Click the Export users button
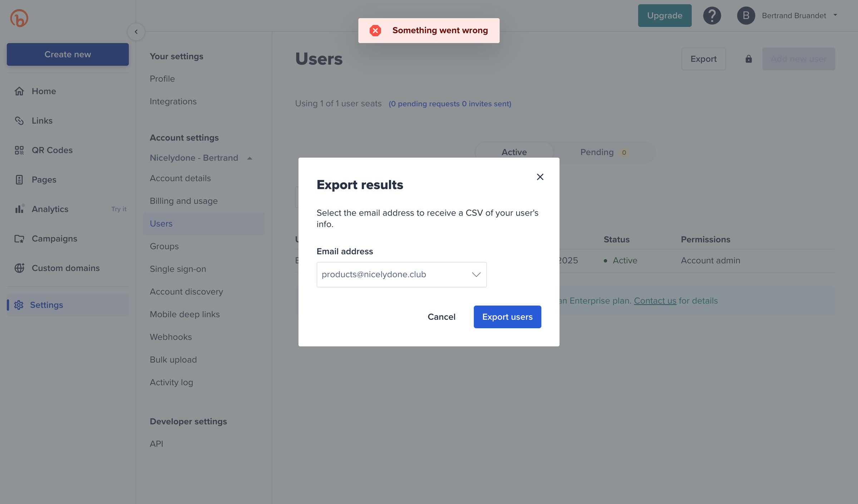 507,317
